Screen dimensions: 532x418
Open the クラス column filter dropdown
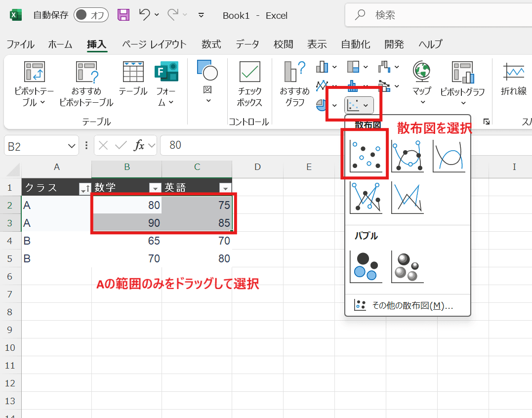click(x=84, y=188)
